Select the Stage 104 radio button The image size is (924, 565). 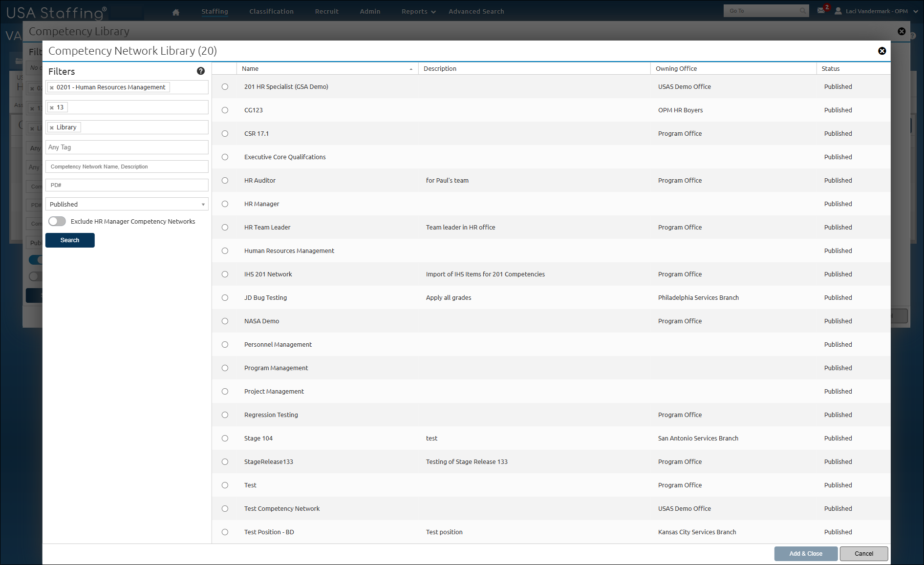click(225, 438)
